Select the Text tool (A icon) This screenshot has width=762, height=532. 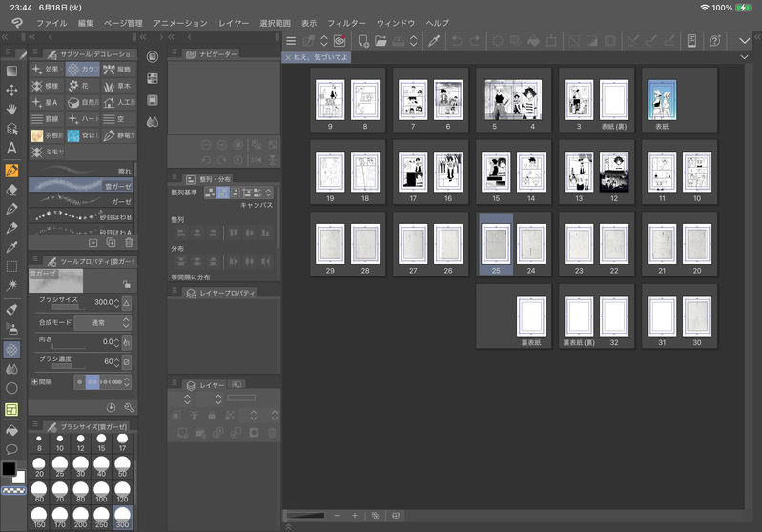point(11,148)
